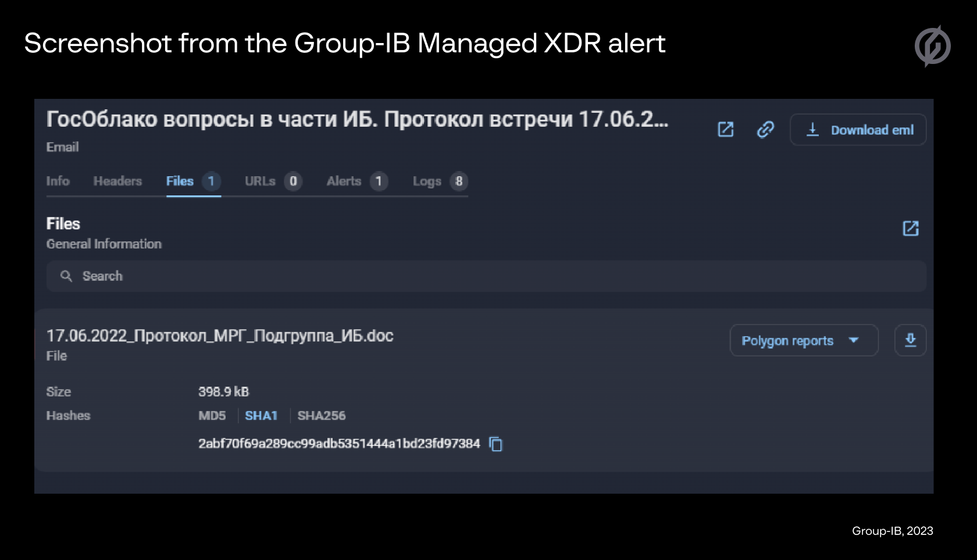Select the file 17.06.2022_Протокол_МРГ_Подгруппа_ИБ.doc
Image resolution: width=977 pixels, height=560 pixels.
220,336
